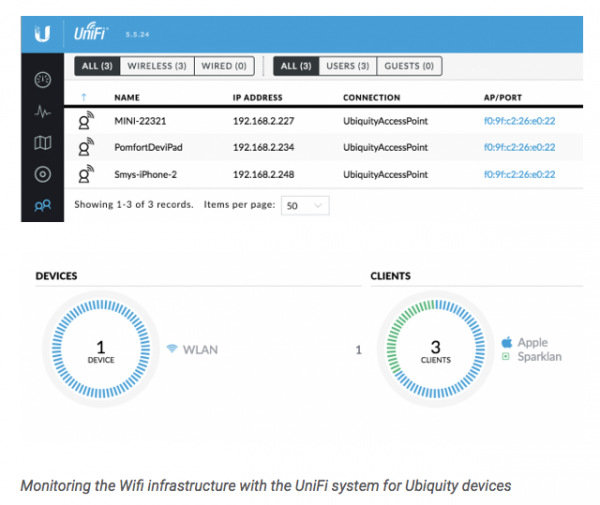Open AP link for PomfortDeviPad row
Viewport: 600px width, 505px height.
pyautogui.click(x=519, y=147)
